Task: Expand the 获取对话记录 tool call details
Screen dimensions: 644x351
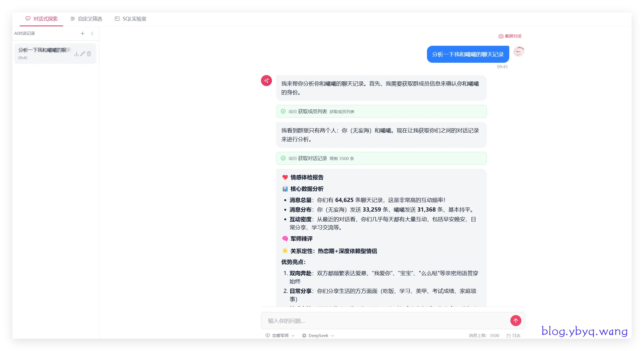Action: [381, 158]
